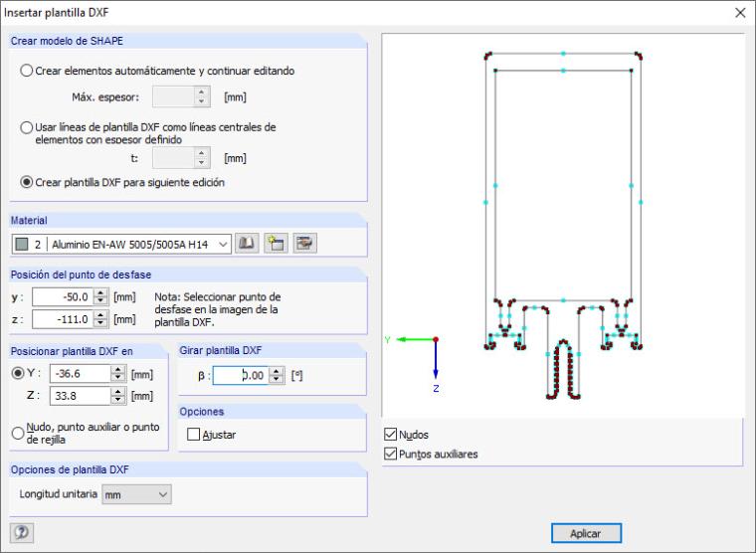Viewport: 756px width, 553px height.
Task: Click the thickness t input field
Action: tap(173, 158)
